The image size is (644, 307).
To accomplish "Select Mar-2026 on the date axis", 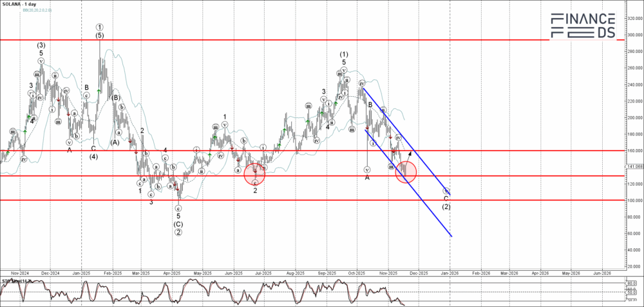I will (509, 273).
